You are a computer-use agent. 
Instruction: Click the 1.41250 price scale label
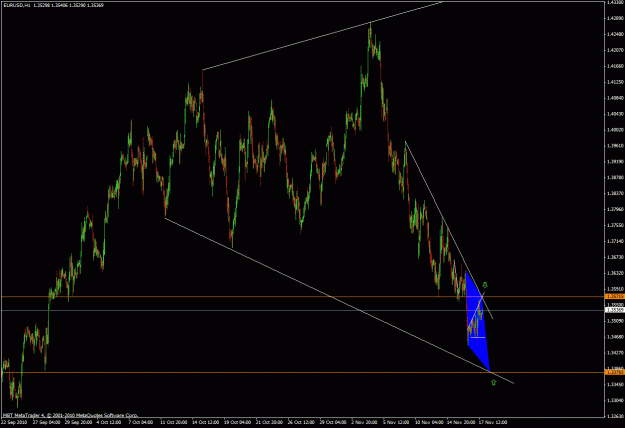tap(615, 82)
